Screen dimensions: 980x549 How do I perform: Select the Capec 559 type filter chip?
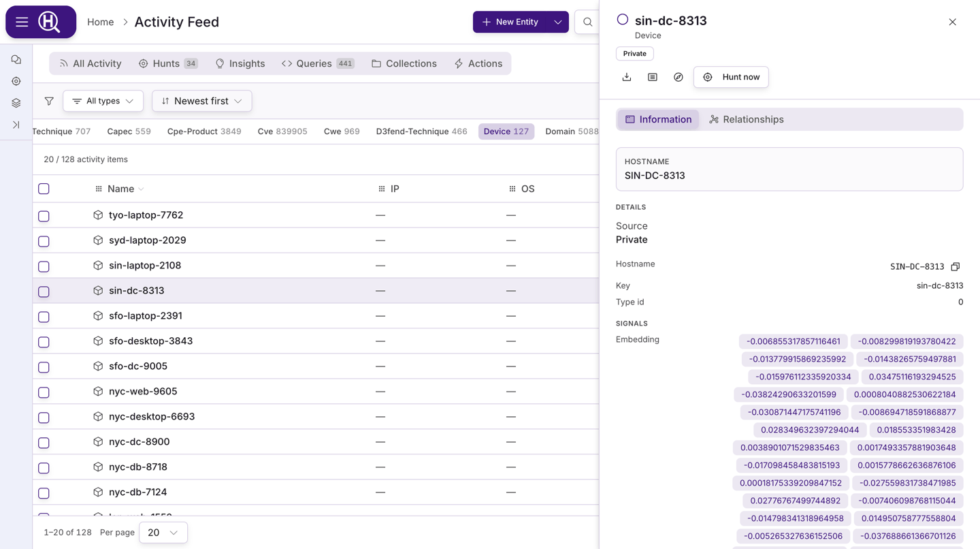pyautogui.click(x=129, y=131)
